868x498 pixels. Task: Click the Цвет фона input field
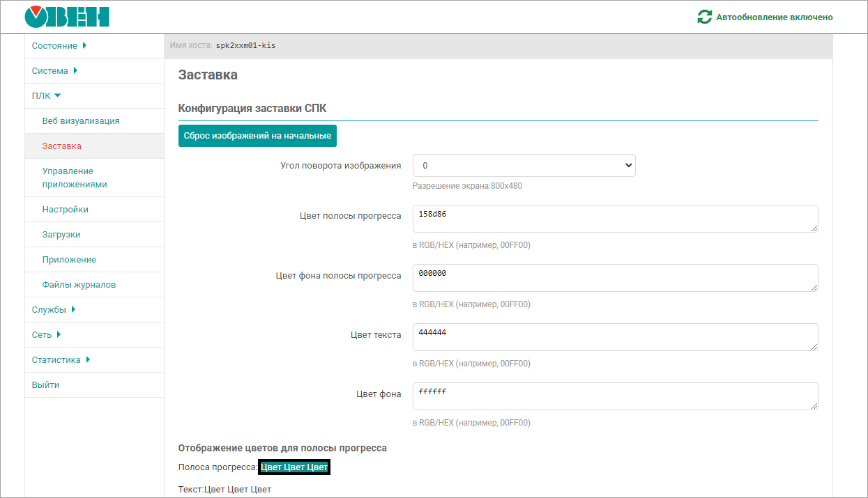click(x=614, y=396)
